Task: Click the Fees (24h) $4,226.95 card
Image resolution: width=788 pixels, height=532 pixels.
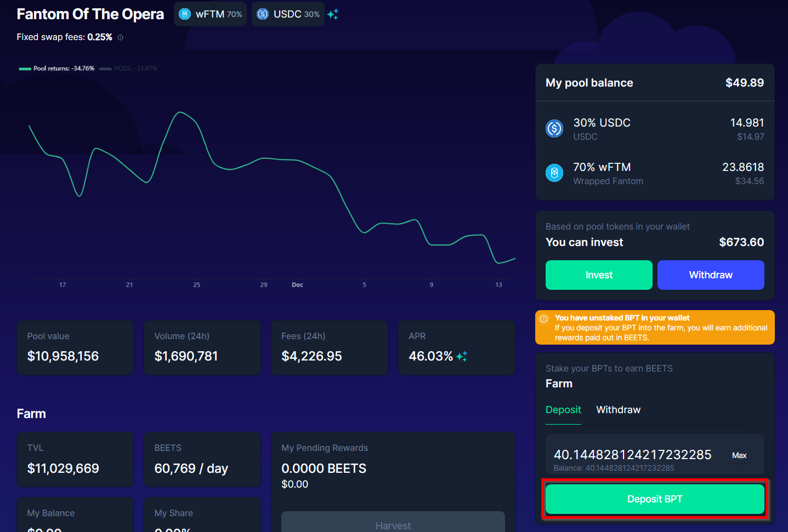Action: (x=329, y=348)
